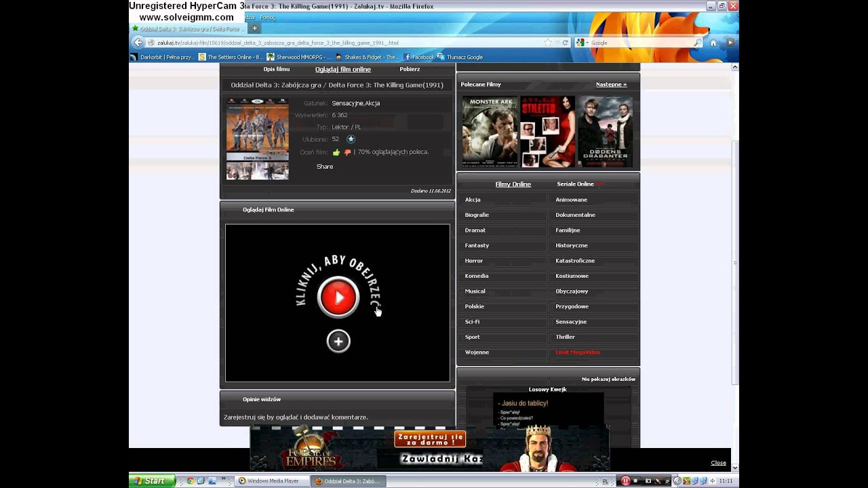This screenshot has width=868, height=488.
Task: Switch to the Pobierz tab
Action: (410, 69)
